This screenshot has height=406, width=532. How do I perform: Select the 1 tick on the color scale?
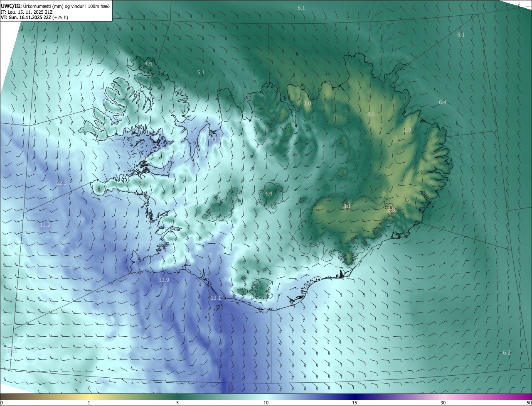click(x=89, y=403)
